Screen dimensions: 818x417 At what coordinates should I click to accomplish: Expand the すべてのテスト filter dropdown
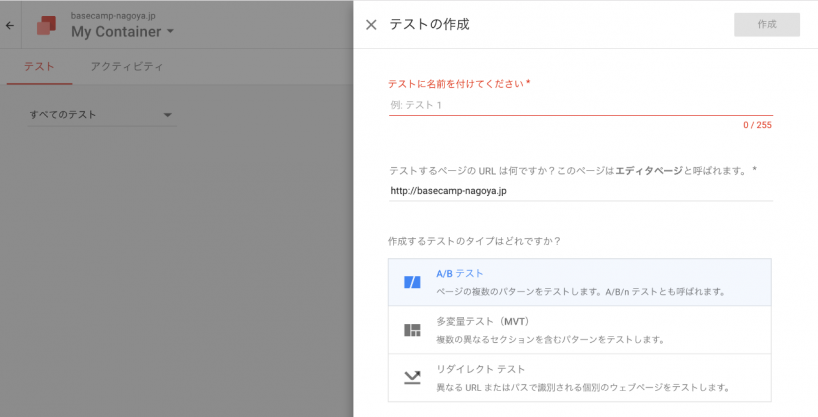[x=100, y=115]
